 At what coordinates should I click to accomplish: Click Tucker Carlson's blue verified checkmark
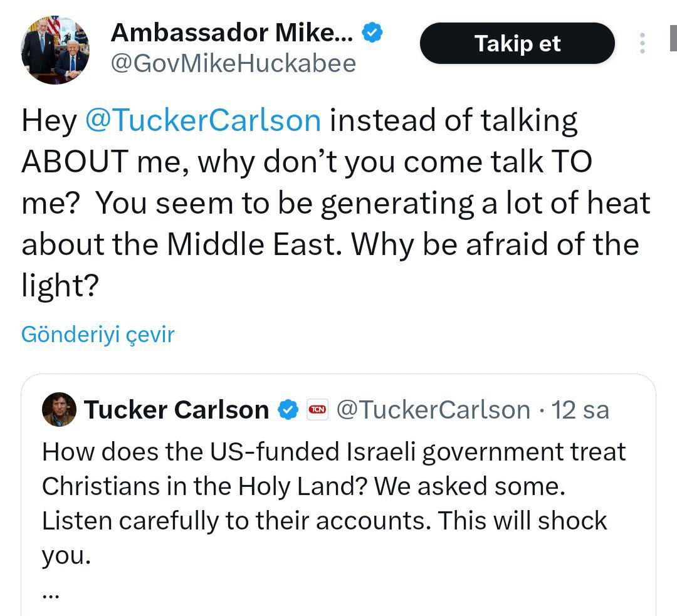(x=288, y=410)
